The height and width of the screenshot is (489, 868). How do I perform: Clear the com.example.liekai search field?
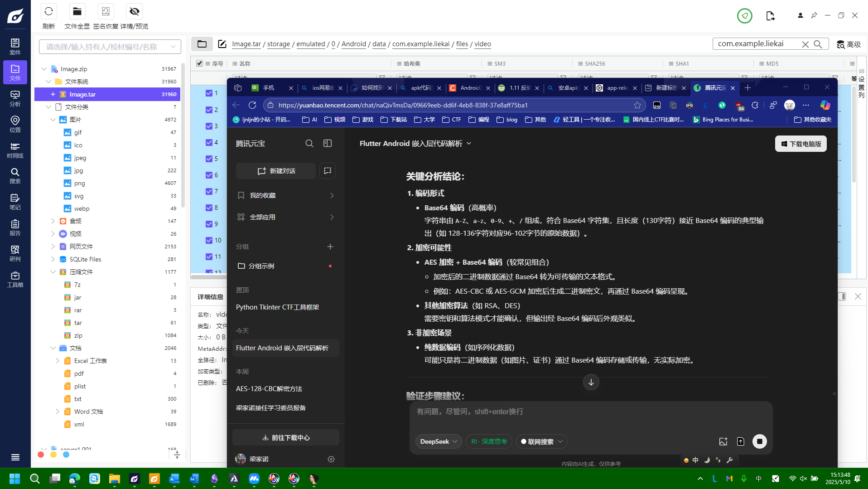(x=805, y=44)
